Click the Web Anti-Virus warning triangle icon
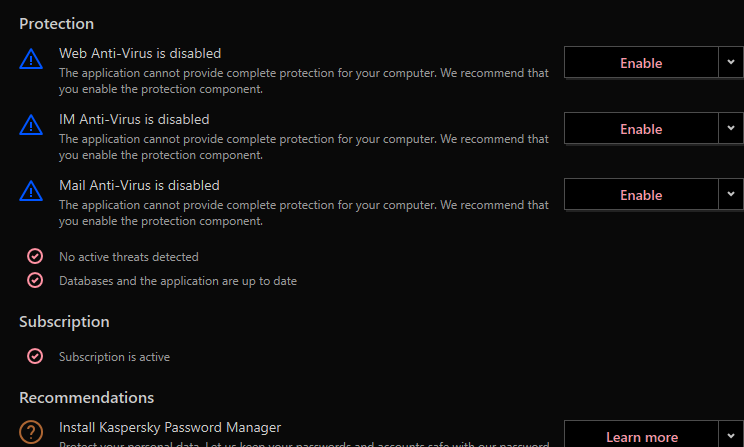Screen dimensions: 744x447 tap(32, 60)
